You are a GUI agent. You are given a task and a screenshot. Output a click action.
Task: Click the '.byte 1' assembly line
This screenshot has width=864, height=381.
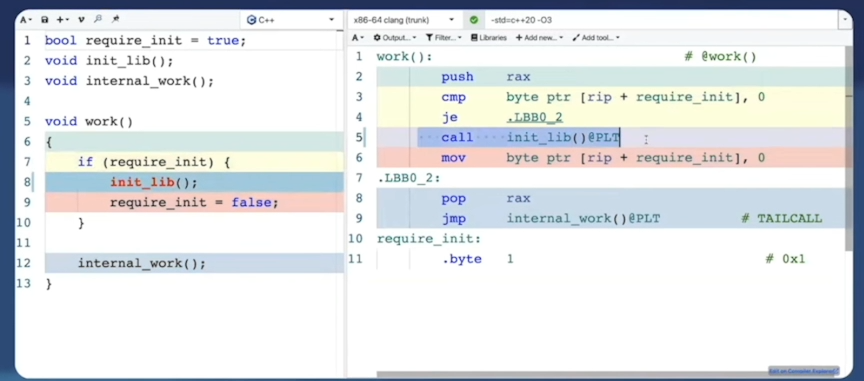[477, 259]
